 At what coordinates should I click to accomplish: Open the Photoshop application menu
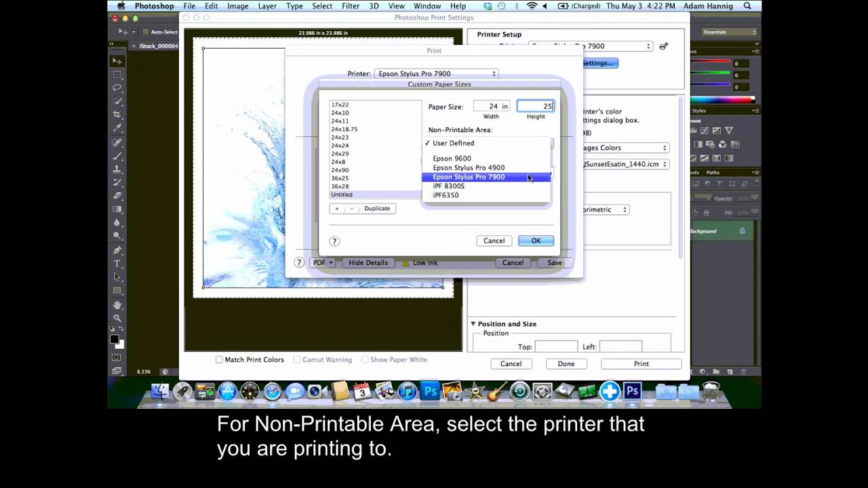[x=154, y=6]
